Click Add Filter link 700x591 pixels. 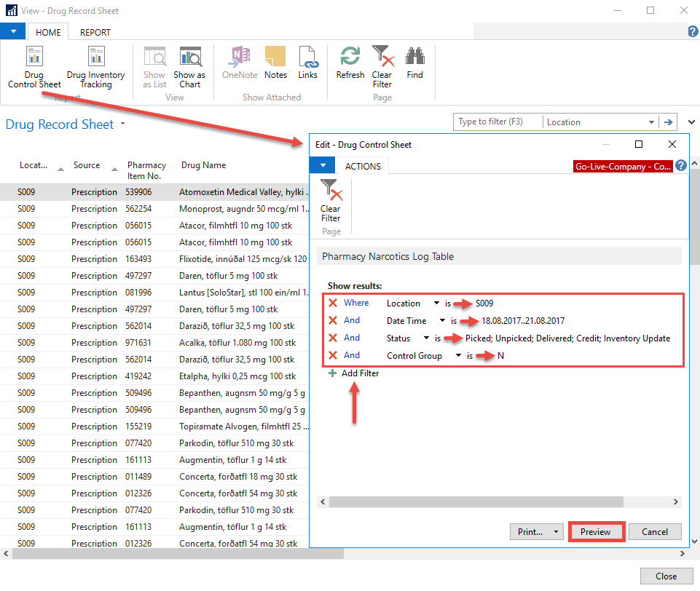point(360,373)
